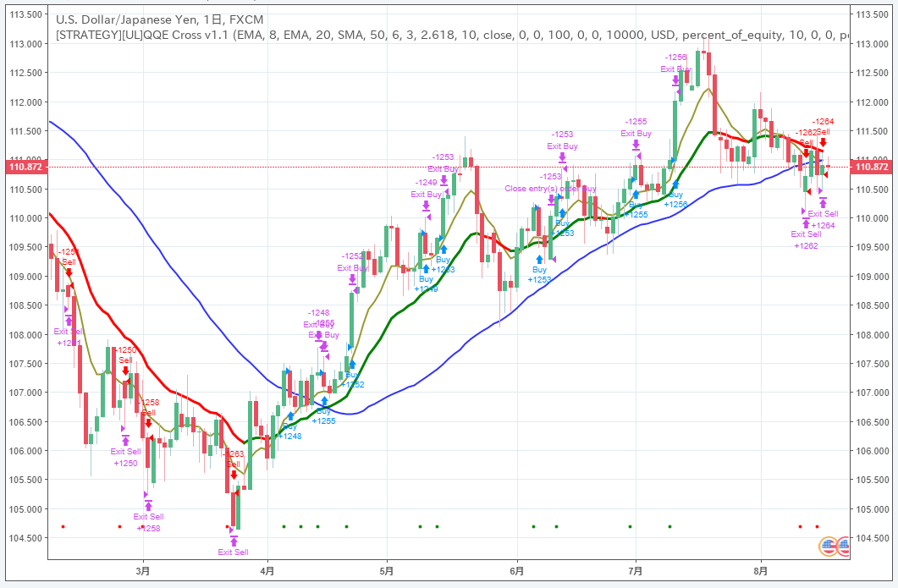Select the Buy +1256 trade marker
Image resolution: width=898 pixels, height=588 pixels.
click(x=675, y=195)
